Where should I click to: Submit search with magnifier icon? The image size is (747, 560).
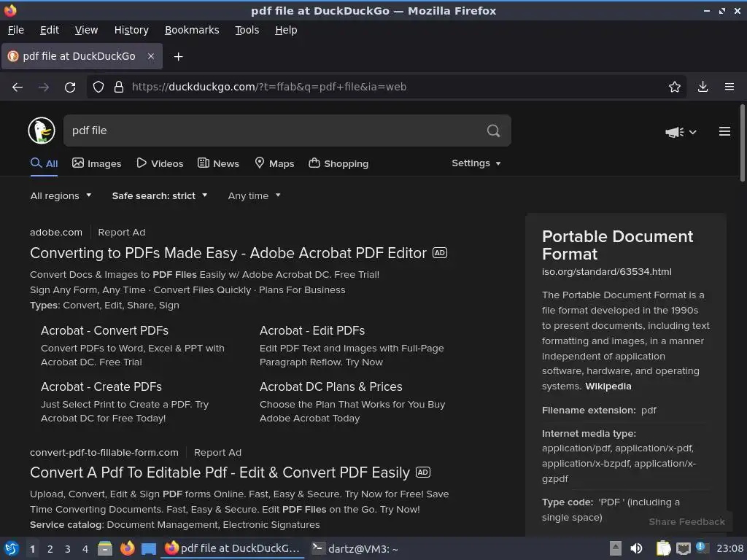point(494,131)
